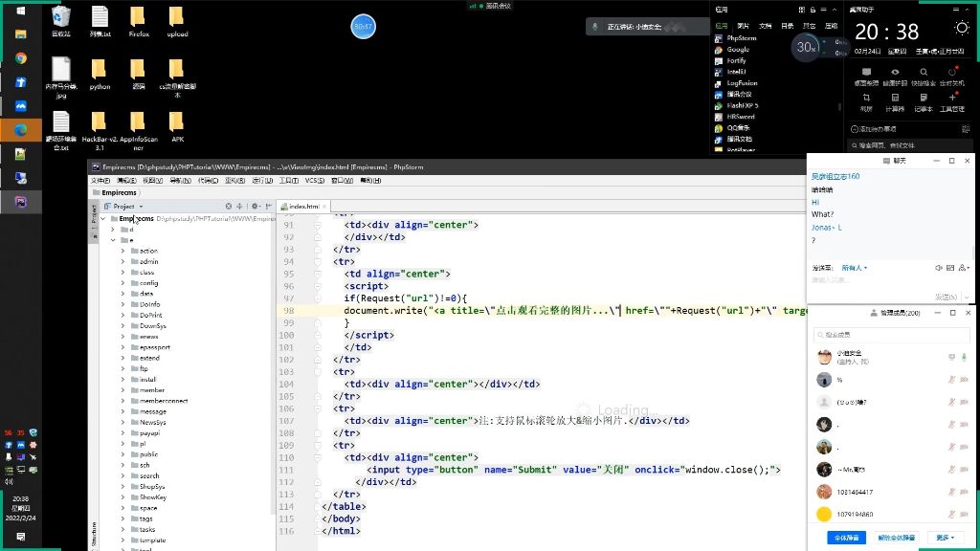Collapse the e folder in project tree

[x=113, y=240]
